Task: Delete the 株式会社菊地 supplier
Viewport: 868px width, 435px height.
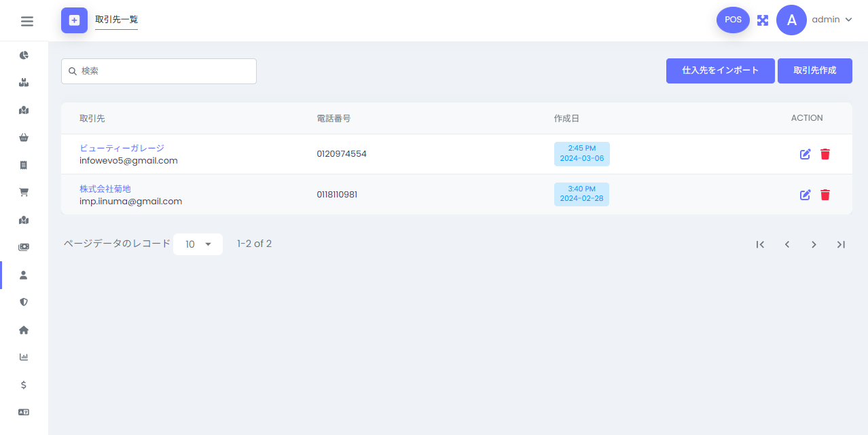Action: click(x=825, y=195)
